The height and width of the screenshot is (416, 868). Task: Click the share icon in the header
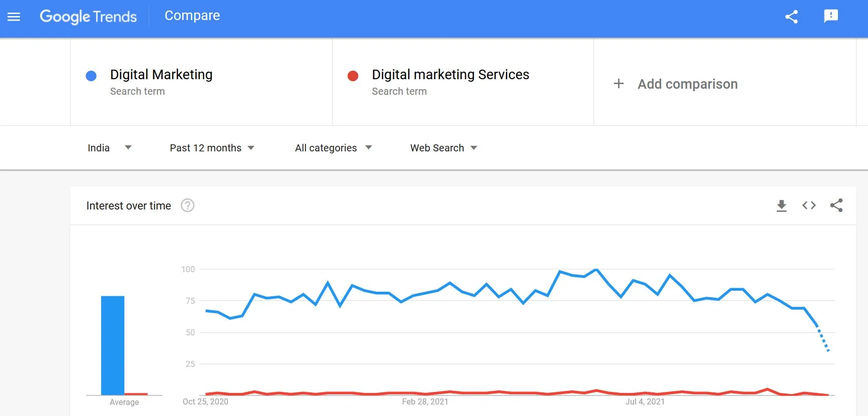click(791, 17)
